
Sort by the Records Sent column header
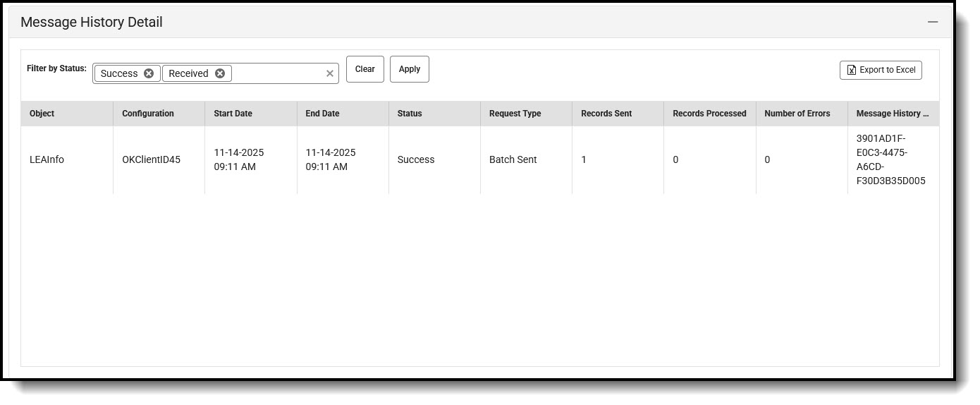tap(618, 114)
